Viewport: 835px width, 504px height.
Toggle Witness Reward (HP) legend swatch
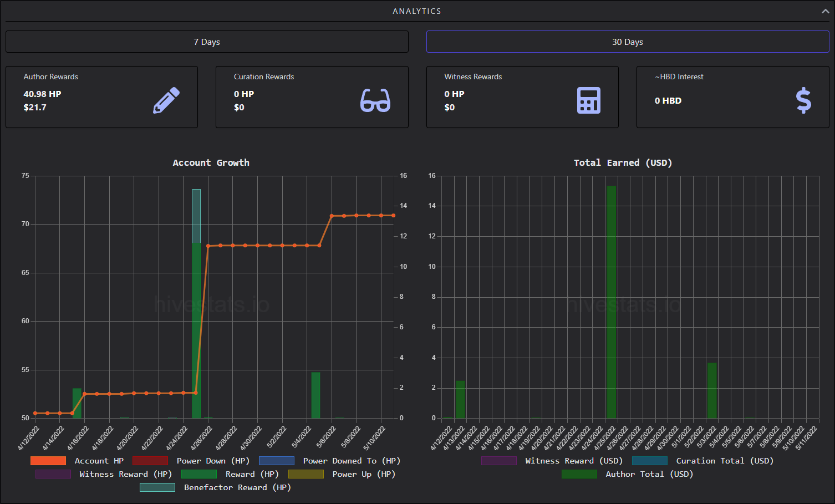[x=53, y=474]
